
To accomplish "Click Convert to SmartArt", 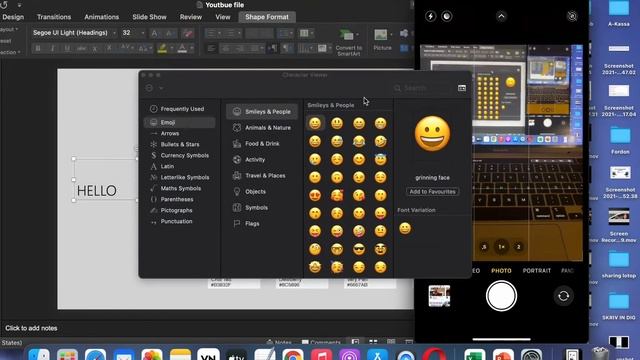I will [x=349, y=42].
